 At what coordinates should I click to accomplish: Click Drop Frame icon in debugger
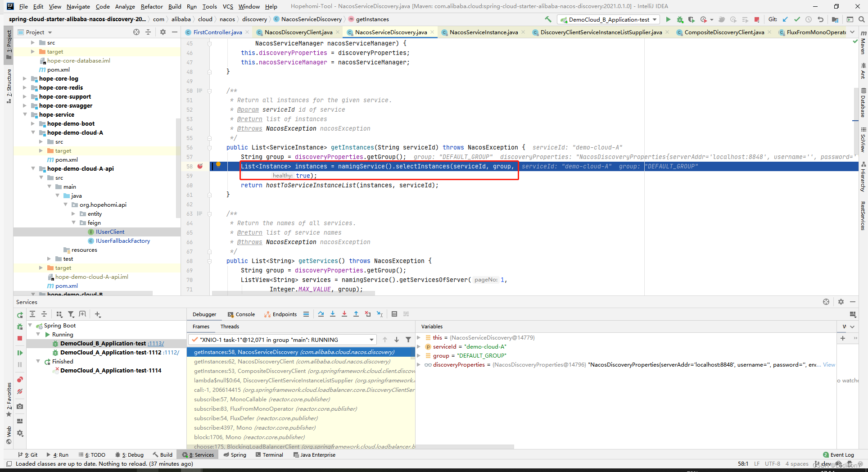368,314
